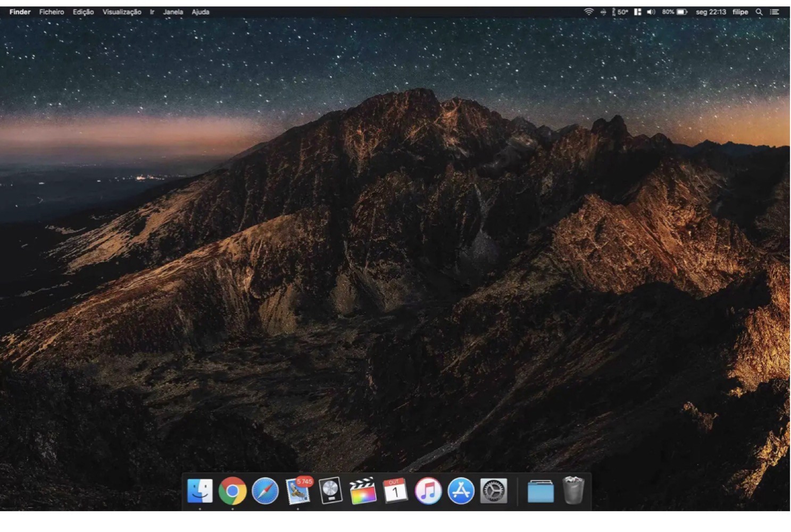Expand the blue folder stack in Dock
The width and height of the screenshot is (791, 532).
(x=540, y=491)
